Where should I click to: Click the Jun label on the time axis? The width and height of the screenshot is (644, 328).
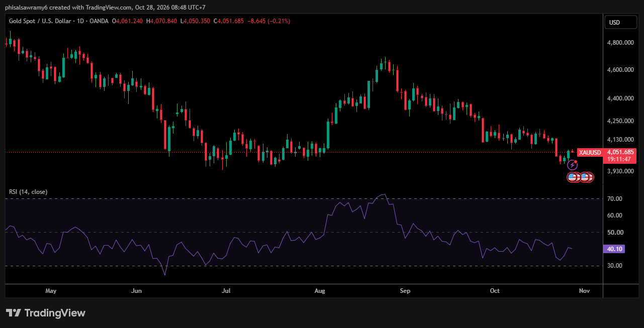136,291
